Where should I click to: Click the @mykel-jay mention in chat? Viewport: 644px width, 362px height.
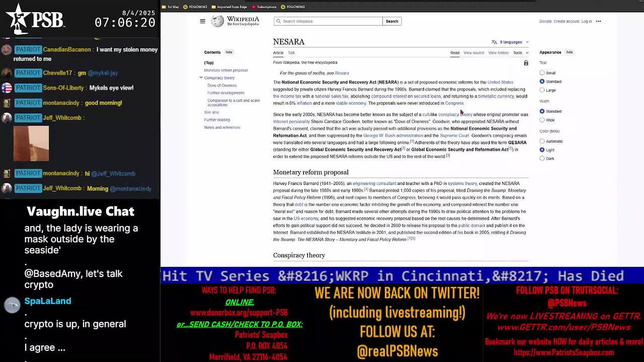[x=103, y=73]
